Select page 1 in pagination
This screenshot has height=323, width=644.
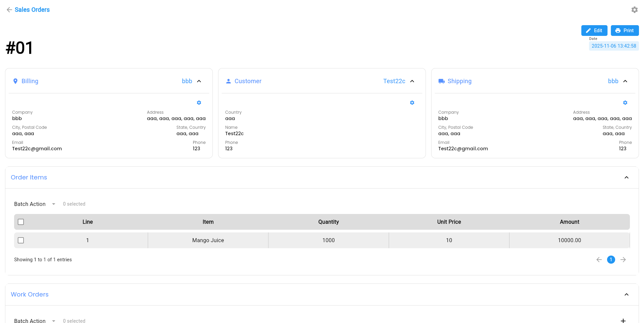[611, 260]
